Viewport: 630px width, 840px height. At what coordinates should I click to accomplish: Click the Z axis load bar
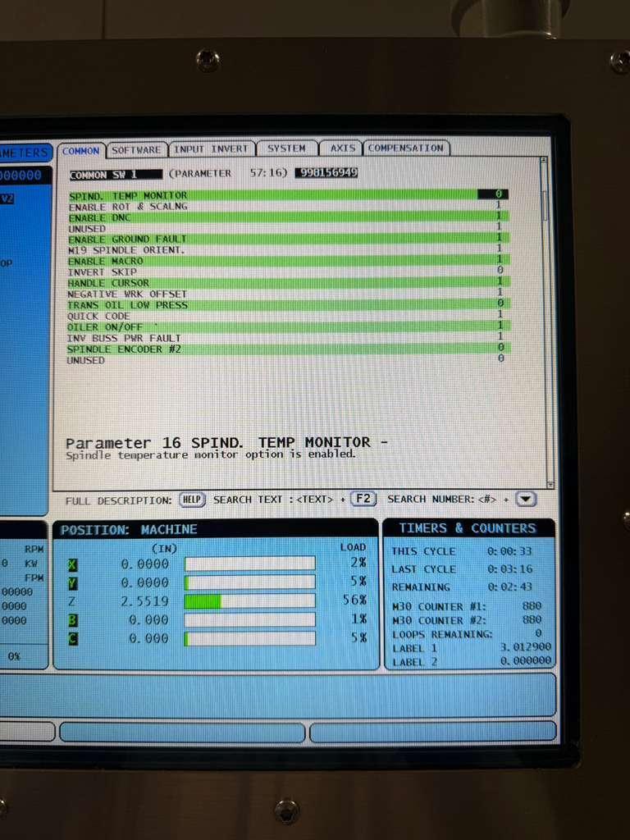[x=249, y=601]
